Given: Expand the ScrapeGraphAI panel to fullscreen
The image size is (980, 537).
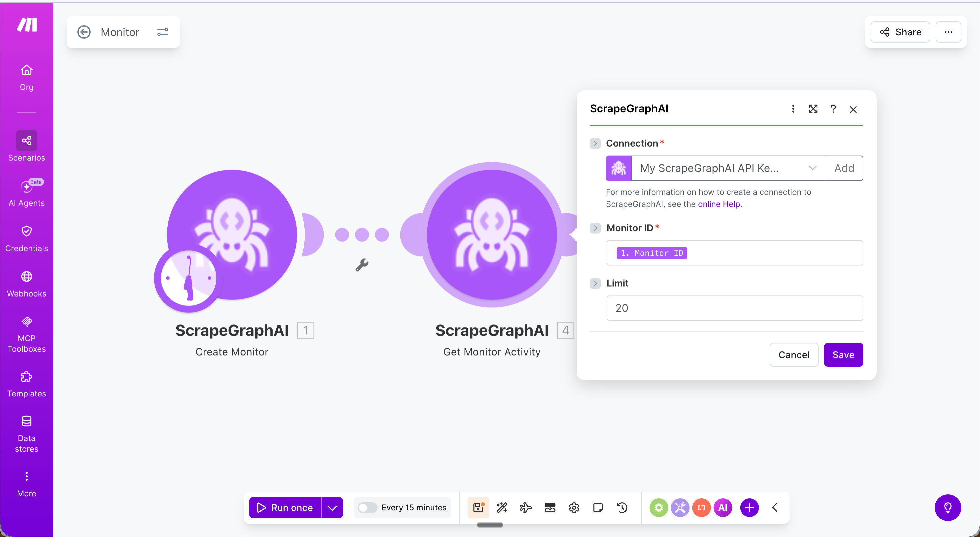Looking at the screenshot, I should click(813, 109).
